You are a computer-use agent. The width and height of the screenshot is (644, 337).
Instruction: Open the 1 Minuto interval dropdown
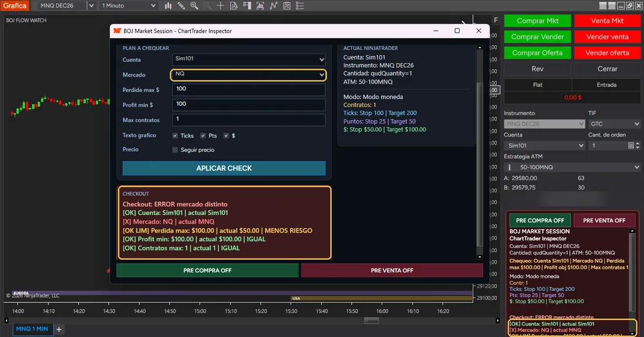coord(129,6)
